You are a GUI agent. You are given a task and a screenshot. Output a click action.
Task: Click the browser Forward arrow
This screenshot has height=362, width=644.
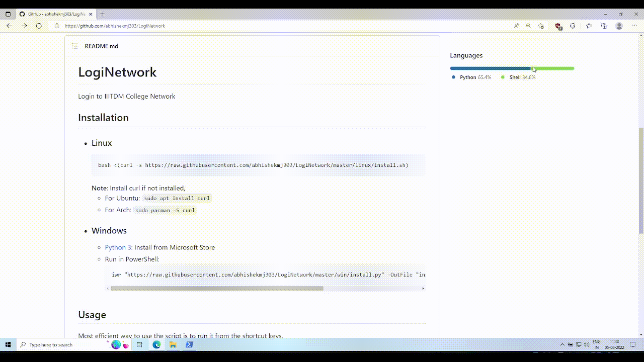[25, 26]
